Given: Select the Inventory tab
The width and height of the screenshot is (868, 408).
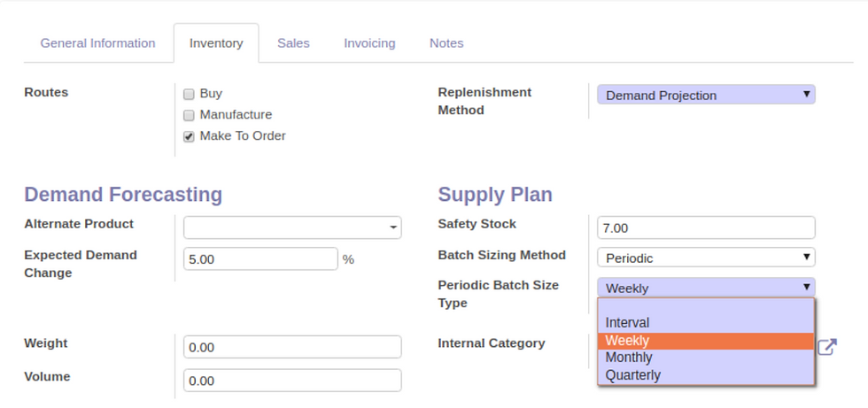Looking at the screenshot, I should tap(216, 43).
